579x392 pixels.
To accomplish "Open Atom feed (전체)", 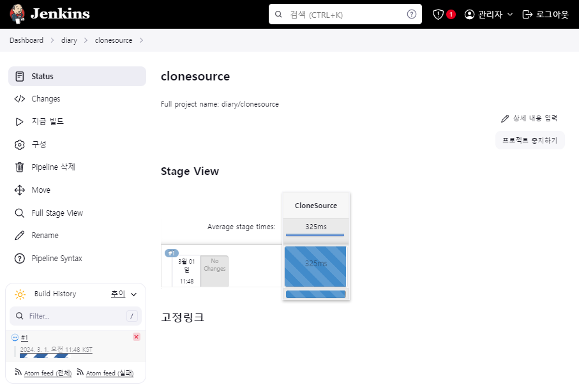I will [48, 373].
